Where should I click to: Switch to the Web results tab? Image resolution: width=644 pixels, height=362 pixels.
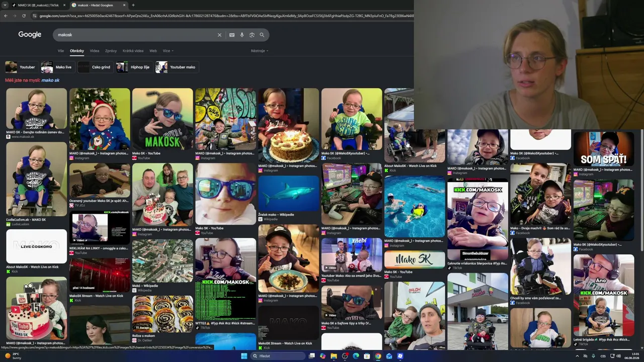pos(153,51)
